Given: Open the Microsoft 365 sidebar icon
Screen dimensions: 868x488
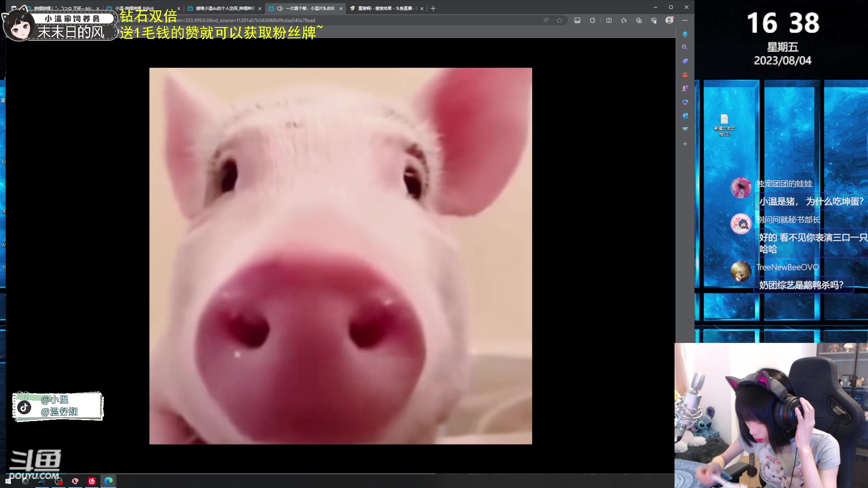Looking at the screenshot, I should [x=685, y=102].
